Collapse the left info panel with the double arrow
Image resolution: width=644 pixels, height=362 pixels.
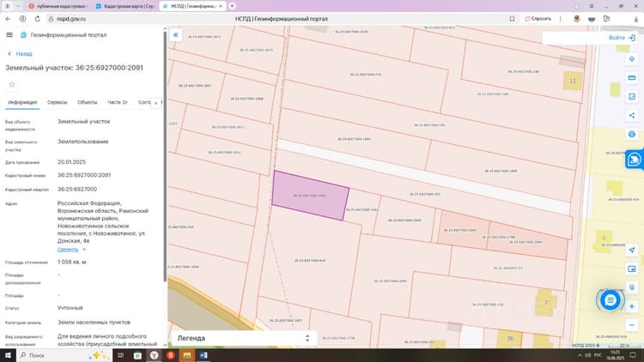pyautogui.click(x=175, y=35)
